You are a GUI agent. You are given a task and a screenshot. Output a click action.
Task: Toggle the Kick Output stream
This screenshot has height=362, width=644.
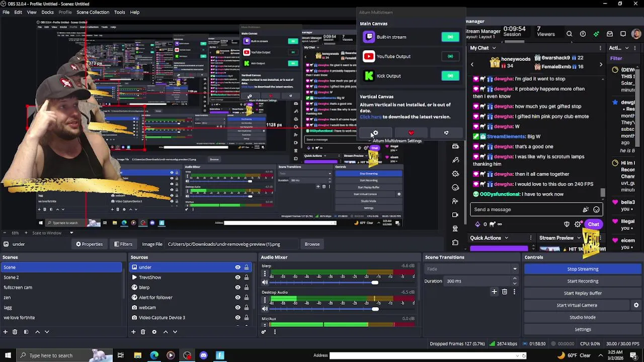[x=450, y=76]
